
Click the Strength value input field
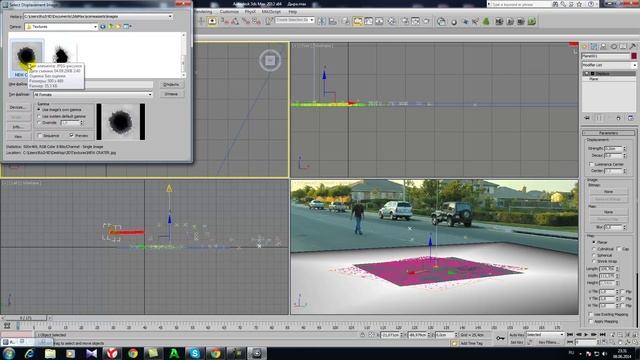click(613, 149)
